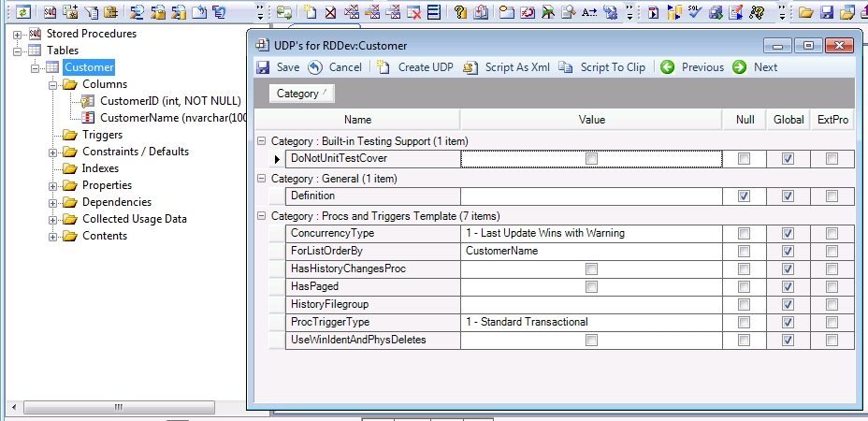Screen dimensions: 868x421
Task: Expand the Stored Procedures tree node
Action: (18, 34)
